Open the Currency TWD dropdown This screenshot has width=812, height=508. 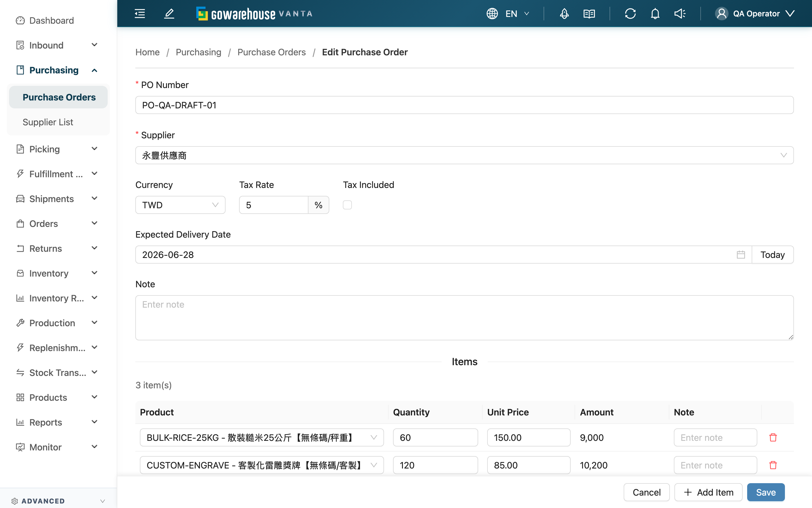(x=180, y=205)
